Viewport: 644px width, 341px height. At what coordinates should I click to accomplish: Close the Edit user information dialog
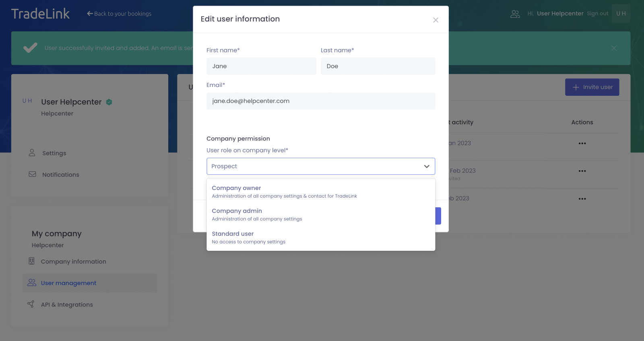436,20
